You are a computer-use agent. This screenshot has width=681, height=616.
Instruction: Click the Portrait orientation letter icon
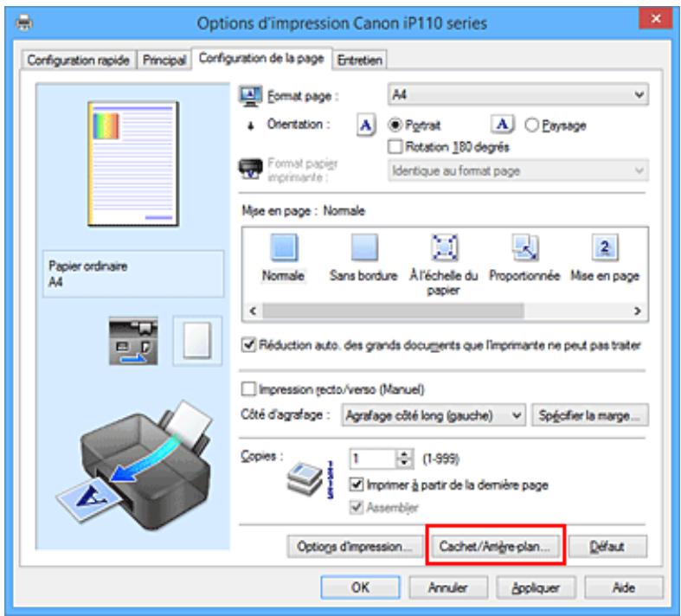(x=366, y=125)
